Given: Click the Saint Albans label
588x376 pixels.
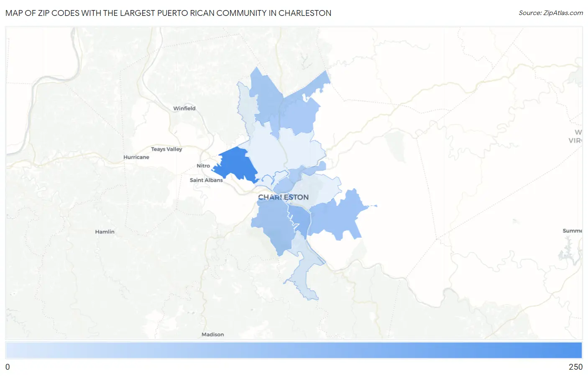Looking at the screenshot, I should coord(206,180).
